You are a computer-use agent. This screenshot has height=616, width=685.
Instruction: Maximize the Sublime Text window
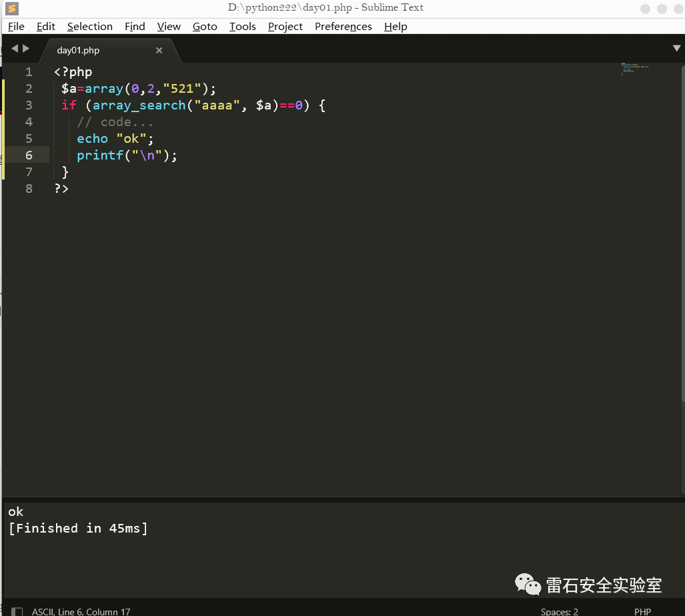tap(662, 9)
